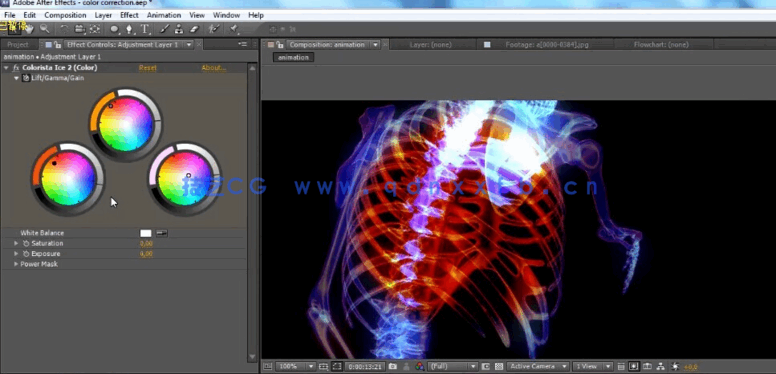Open the Animation menu
Viewport: 776px width, 374px height.
coord(163,15)
